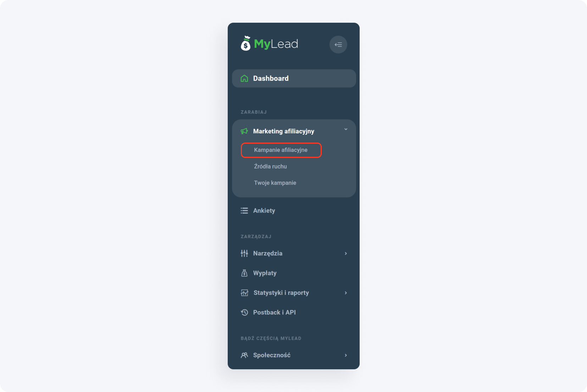The width and height of the screenshot is (587, 392).
Task: Expand the Statystyki i raporty arrow
Action: (x=346, y=293)
